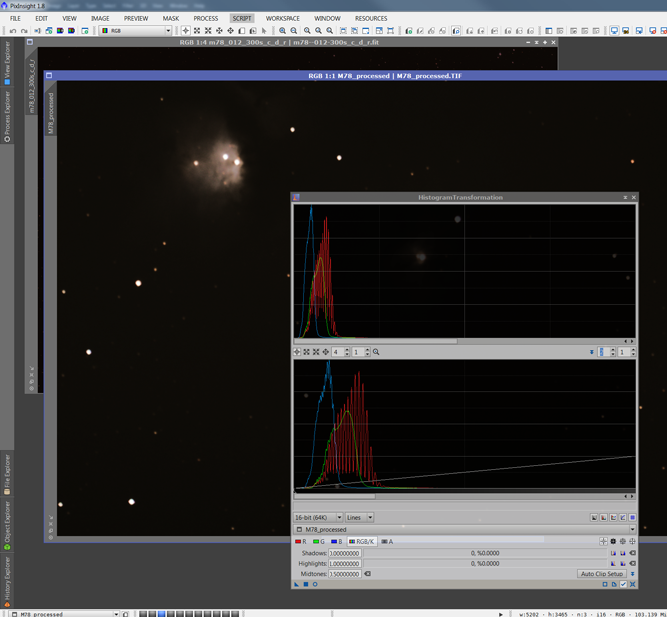Click the Apply square icon in HistogramTransformation
The image size is (667, 617).
point(306,585)
